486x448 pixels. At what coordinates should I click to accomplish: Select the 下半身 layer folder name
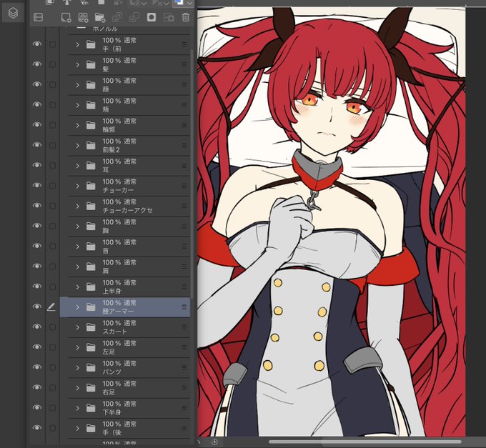(111, 412)
